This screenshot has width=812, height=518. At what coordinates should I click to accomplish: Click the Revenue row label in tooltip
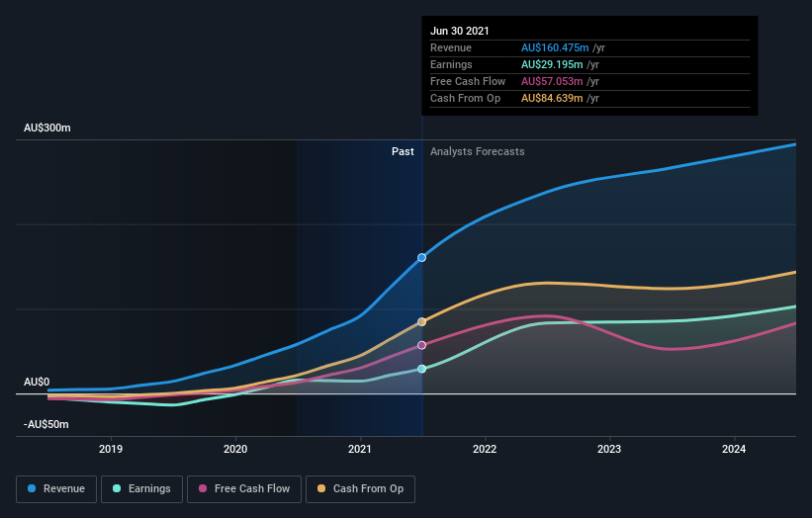pyautogui.click(x=451, y=47)
